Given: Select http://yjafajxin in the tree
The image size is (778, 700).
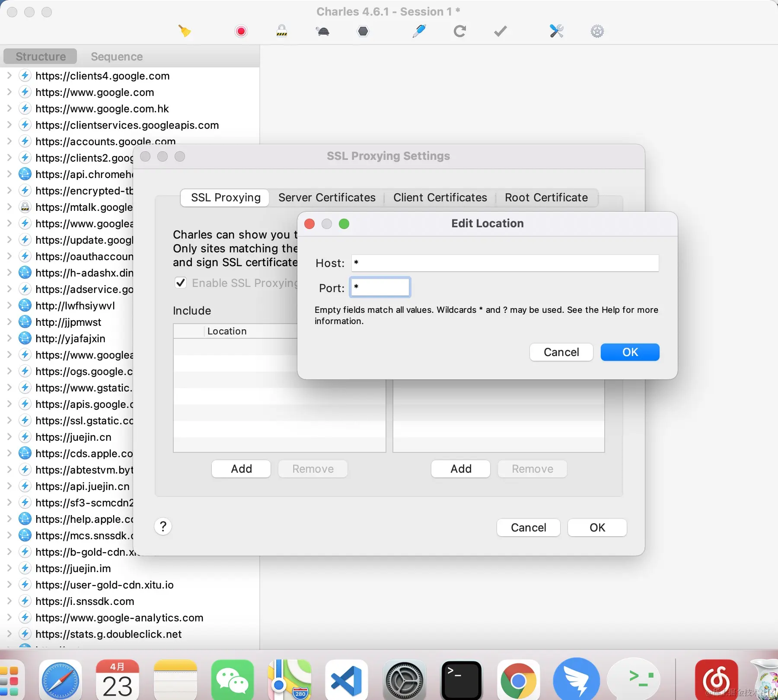Looking at the screenshot, I should pos(70,338).
